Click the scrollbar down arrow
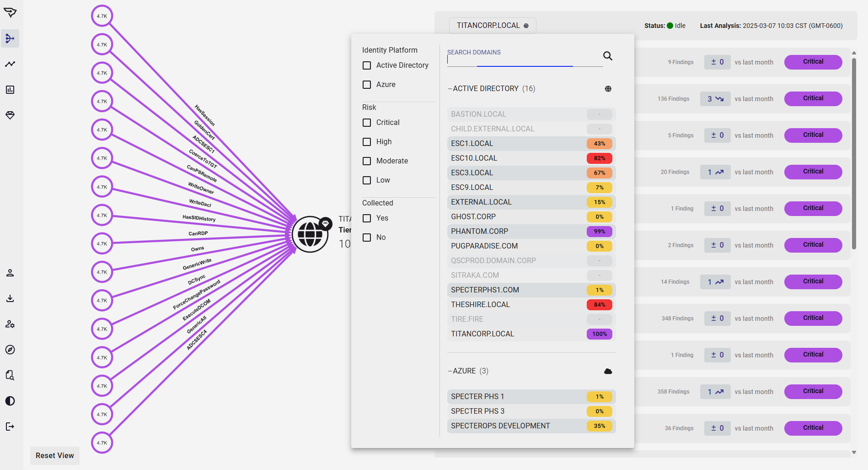 [x=854, y=453]
